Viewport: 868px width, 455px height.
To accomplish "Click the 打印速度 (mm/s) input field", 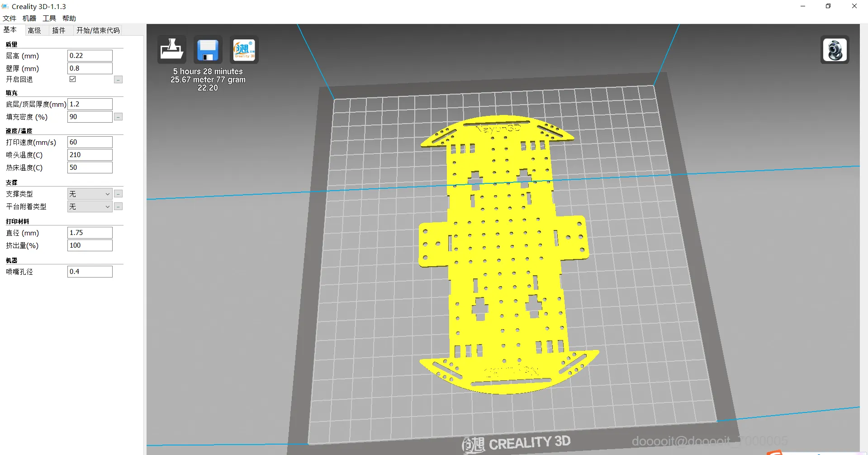I will click(x=90, y=142).
